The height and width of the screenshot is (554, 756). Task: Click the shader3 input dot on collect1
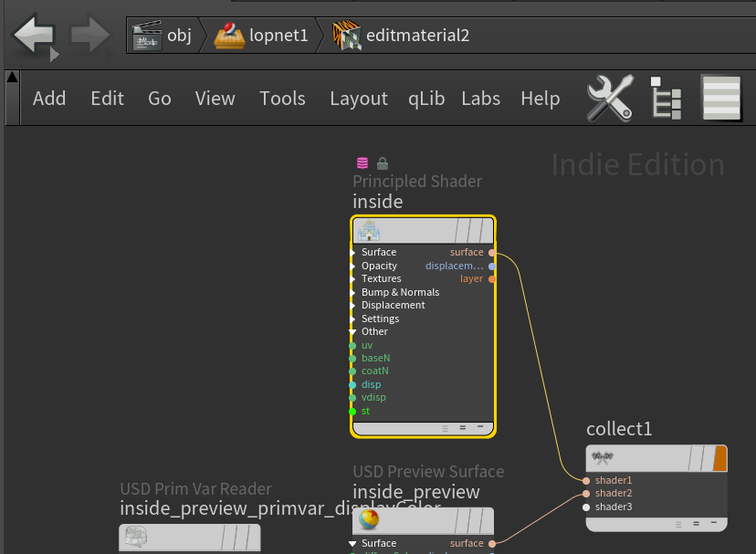click(x=586, y=507)
